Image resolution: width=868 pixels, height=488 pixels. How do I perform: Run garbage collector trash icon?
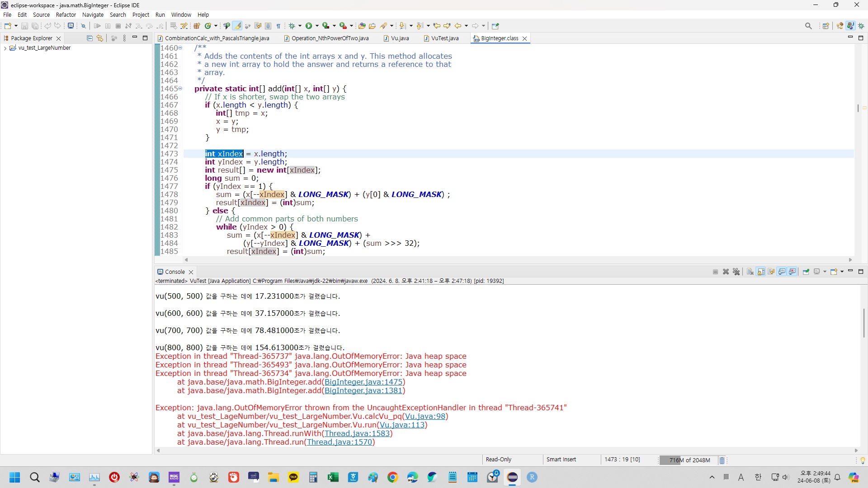tap(722, 460)
